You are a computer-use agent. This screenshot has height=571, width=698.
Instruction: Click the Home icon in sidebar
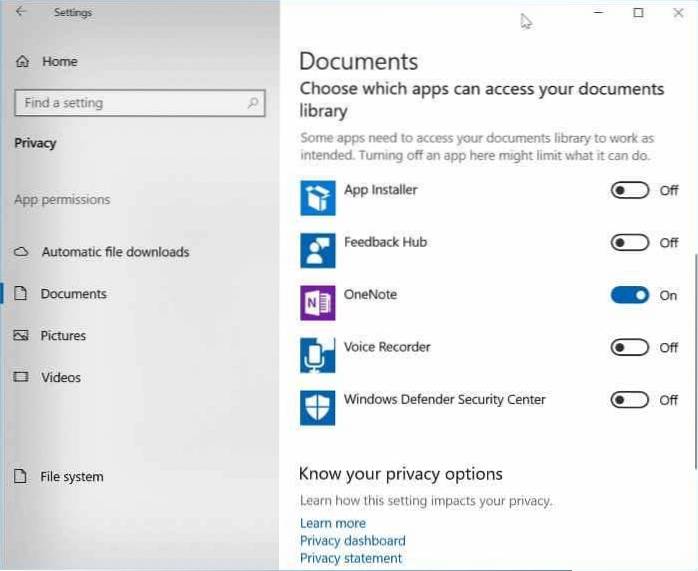(23, 62)
